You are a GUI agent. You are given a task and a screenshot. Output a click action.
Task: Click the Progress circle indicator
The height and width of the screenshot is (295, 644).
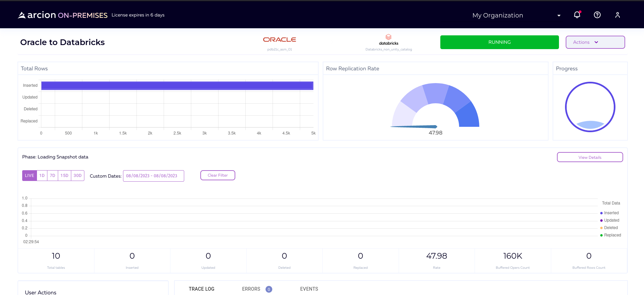click(590, 107)
